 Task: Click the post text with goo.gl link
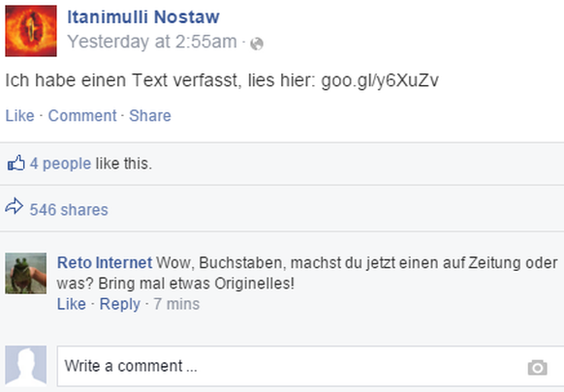(222, 80)
